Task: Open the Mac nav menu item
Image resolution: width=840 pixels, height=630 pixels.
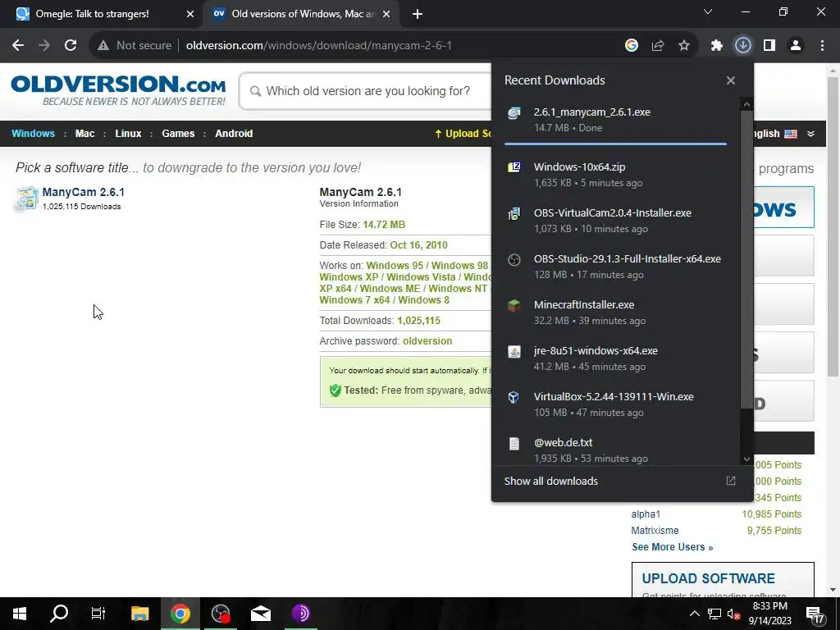Action: [84, 134]
